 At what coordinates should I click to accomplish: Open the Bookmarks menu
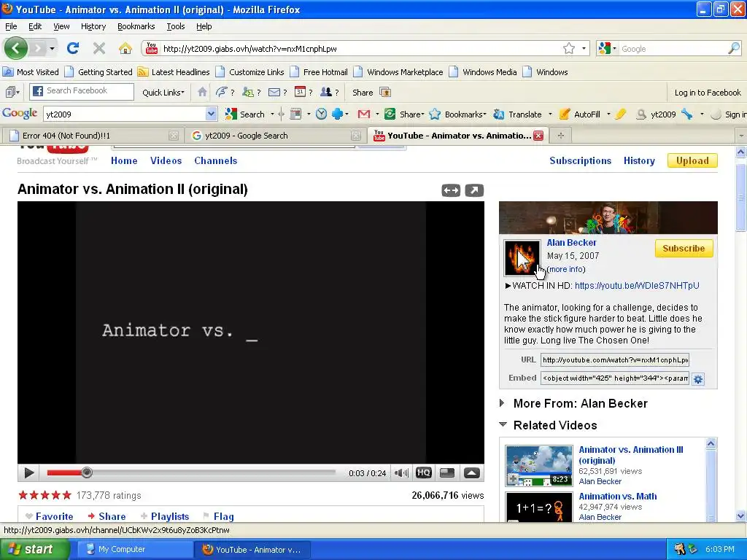(136, 26)
